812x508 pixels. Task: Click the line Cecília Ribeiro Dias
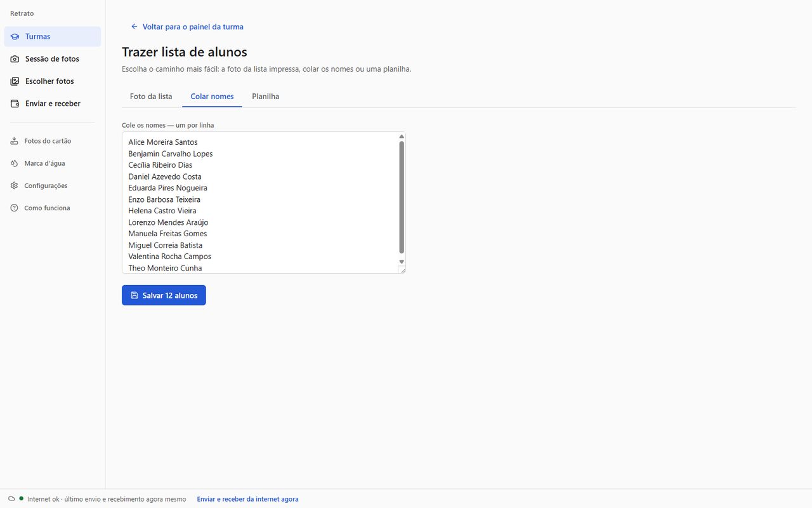160,165
